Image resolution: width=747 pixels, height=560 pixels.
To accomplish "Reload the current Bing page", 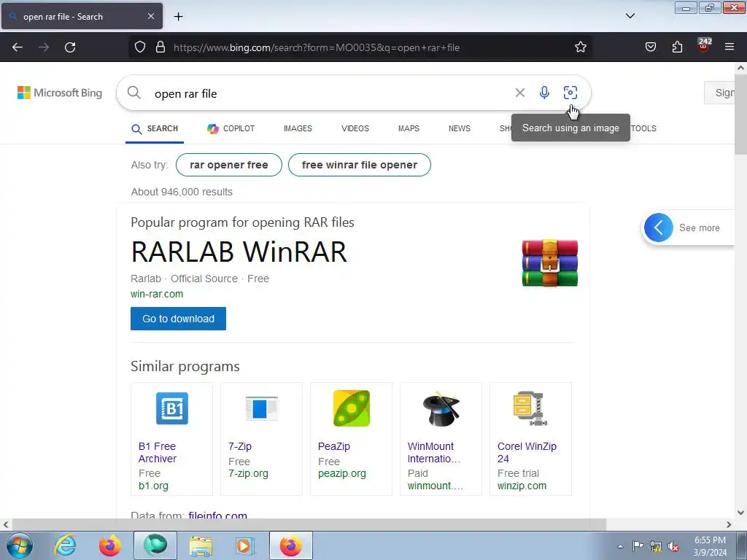I will (70, 47).
